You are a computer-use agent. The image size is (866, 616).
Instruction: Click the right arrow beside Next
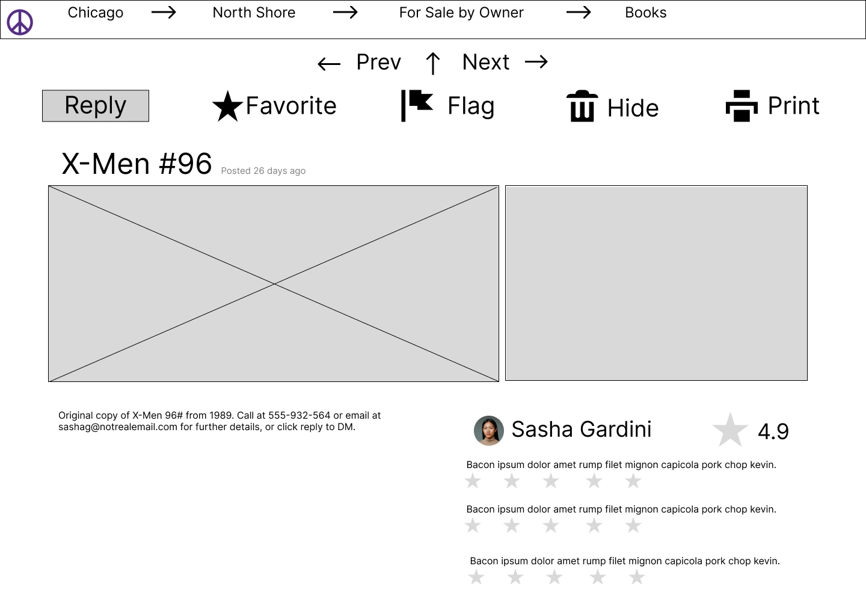(536, 62)
